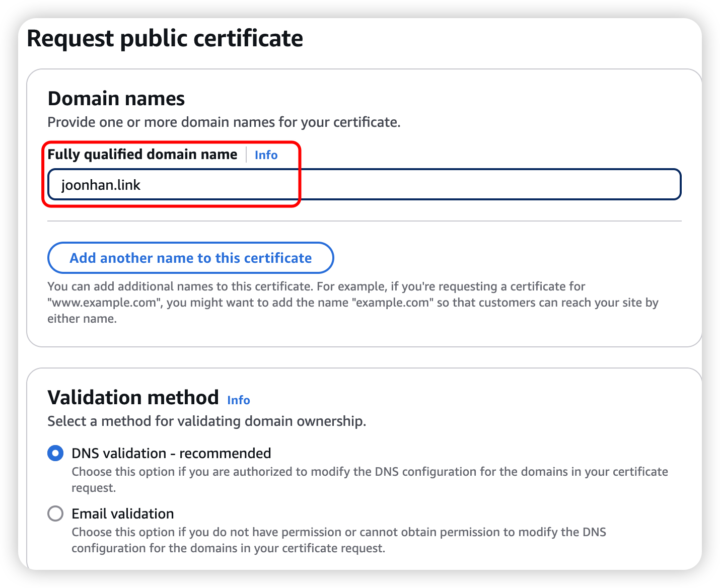Select the DNS validation radio button
This screenshot has width=720, height=588.
tap(55, 453)
